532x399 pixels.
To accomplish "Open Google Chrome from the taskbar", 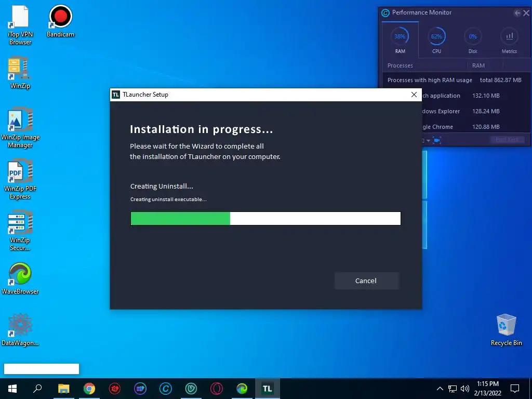I will 89,389.
